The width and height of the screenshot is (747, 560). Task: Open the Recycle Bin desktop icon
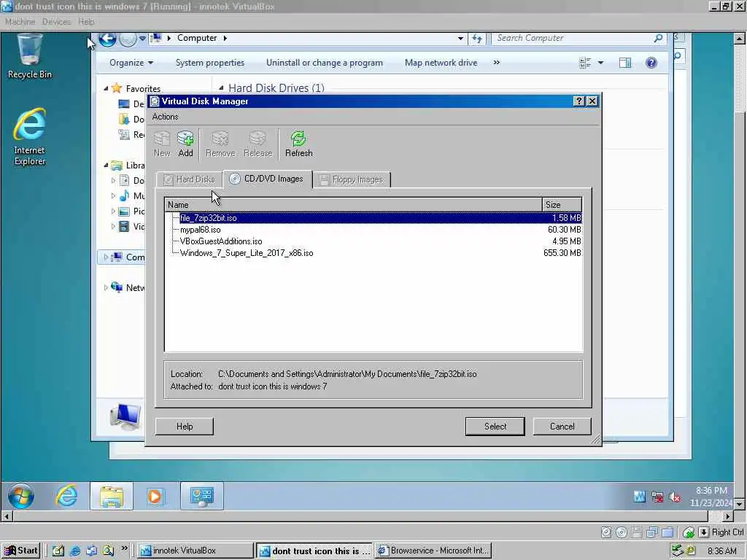[29, 56]
